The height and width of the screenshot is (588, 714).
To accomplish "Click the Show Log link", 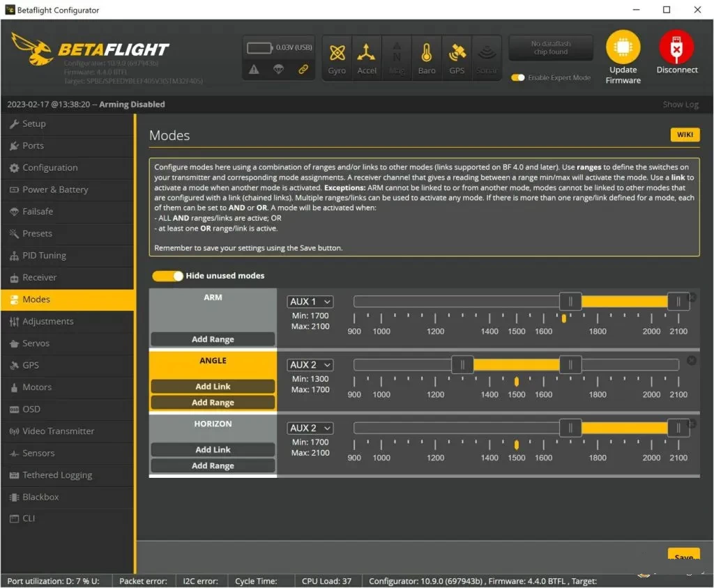I will [681, 105].
